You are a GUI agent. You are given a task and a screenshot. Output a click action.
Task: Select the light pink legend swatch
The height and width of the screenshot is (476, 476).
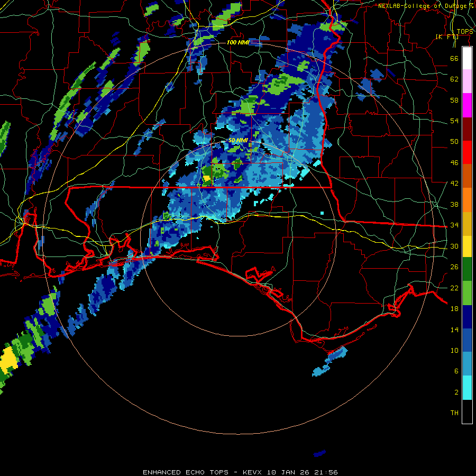point(467,81)
